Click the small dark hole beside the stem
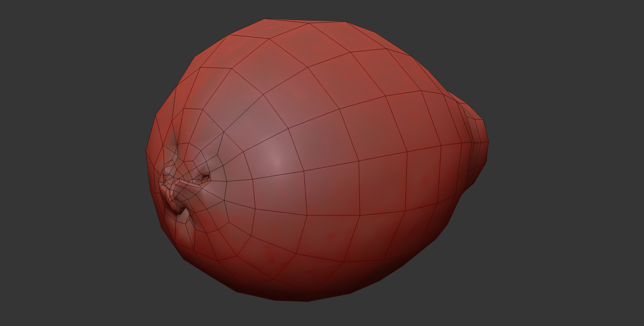The height and width of the screenshot is (326, 644). pos(205,177)
